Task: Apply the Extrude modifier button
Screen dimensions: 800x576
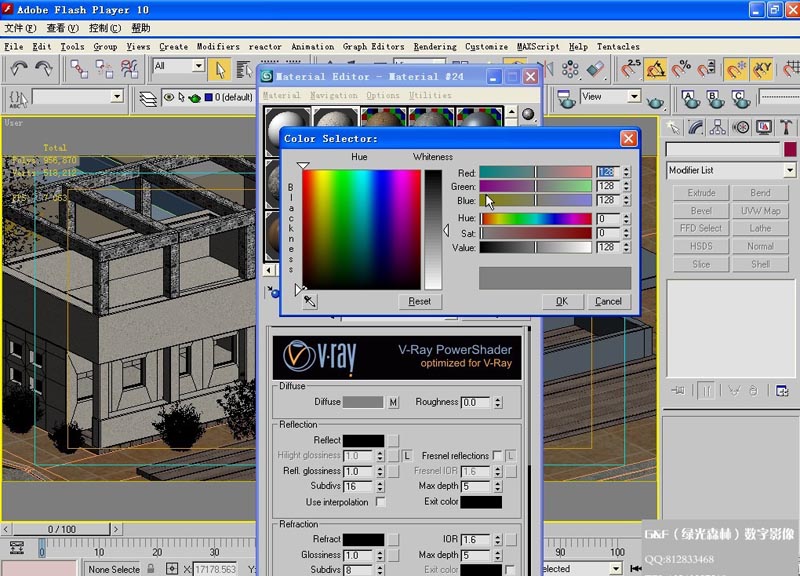Action: coord(701,193)
